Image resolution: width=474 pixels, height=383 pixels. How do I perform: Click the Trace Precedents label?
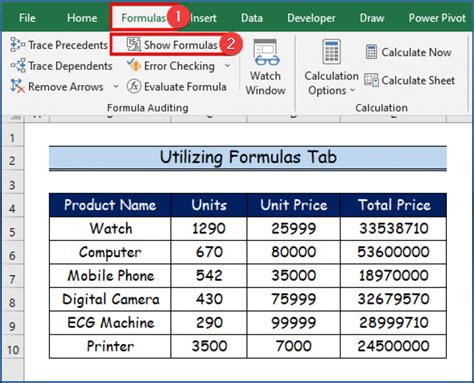[68, 45]
